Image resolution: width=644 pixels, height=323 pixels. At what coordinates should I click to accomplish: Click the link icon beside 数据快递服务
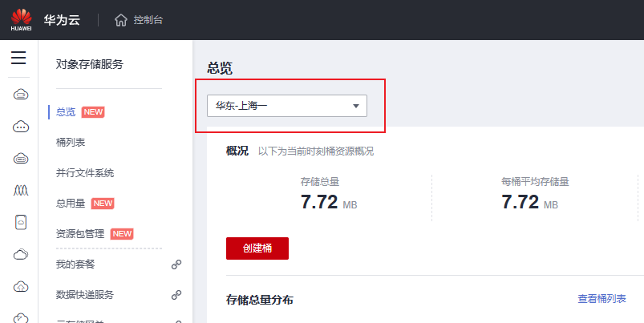176,295
